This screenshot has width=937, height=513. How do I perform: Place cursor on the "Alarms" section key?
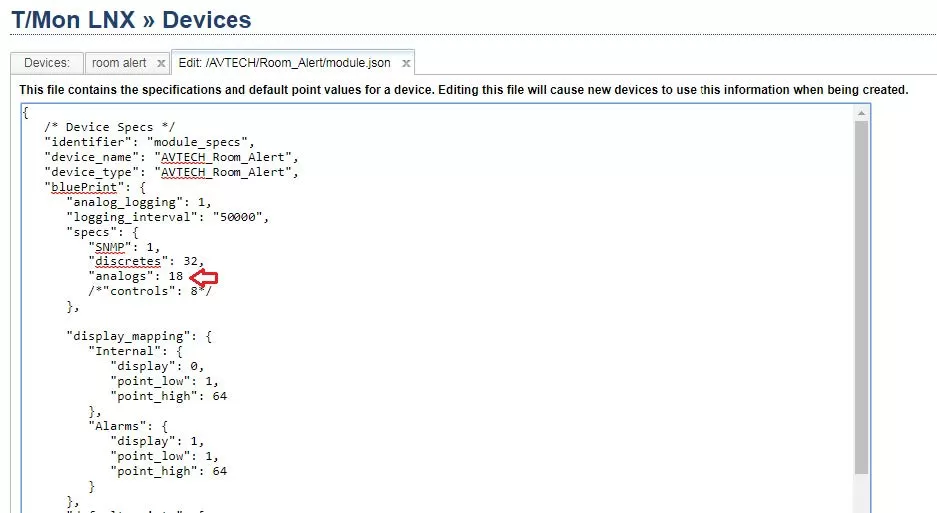[x=119, y=425]
